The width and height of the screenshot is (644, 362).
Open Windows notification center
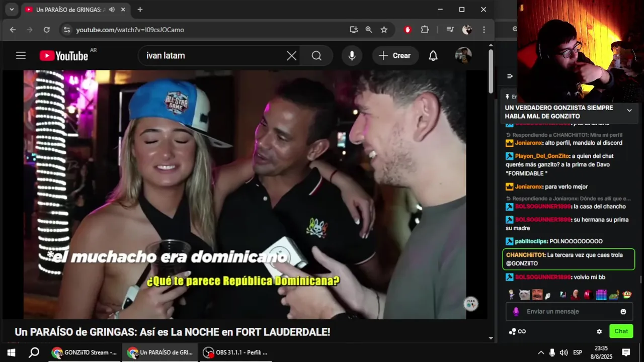click(x=626, y=352)
